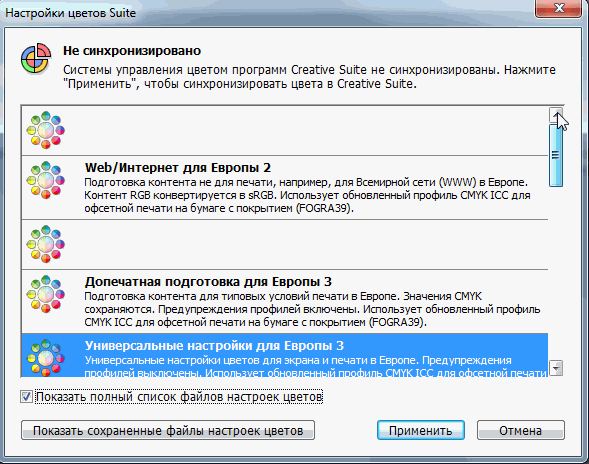Click the "Не синхронизировано" heading
Screen dimensions: 589x464
(132, 51)
